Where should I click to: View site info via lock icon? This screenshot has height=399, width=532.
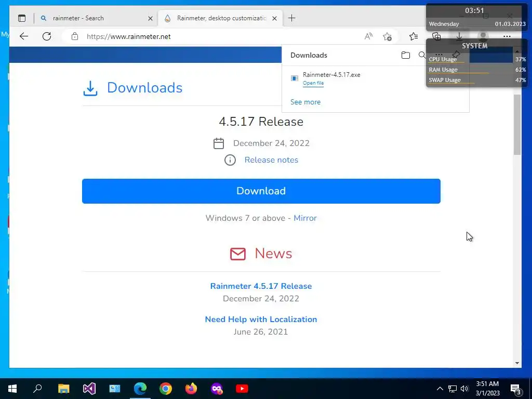click(x=75, y=36)
